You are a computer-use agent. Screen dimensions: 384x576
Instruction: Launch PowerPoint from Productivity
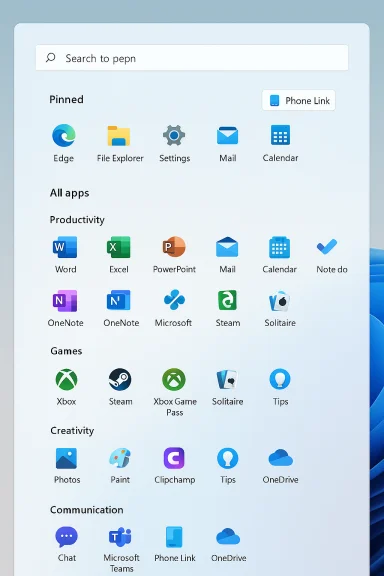pos(174,255)
